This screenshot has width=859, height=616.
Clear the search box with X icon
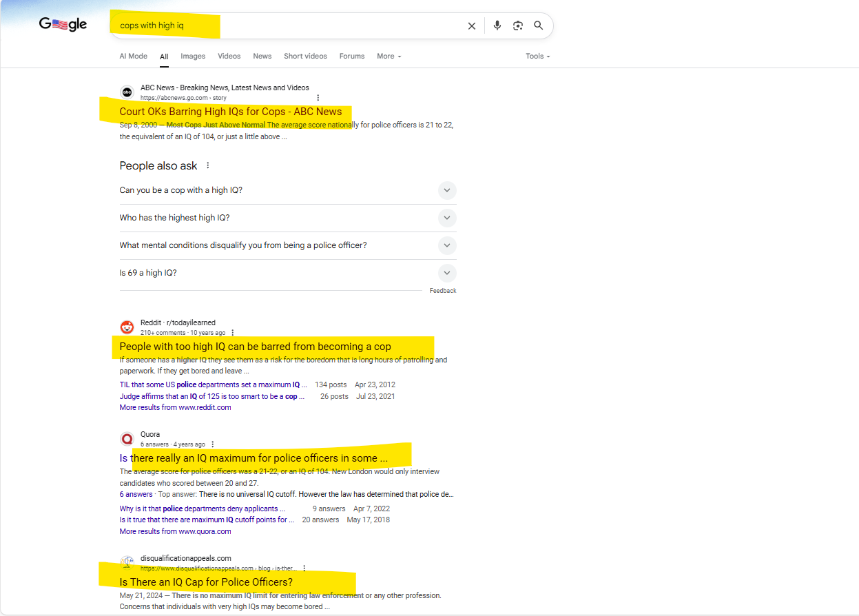(x=472, y=25)
